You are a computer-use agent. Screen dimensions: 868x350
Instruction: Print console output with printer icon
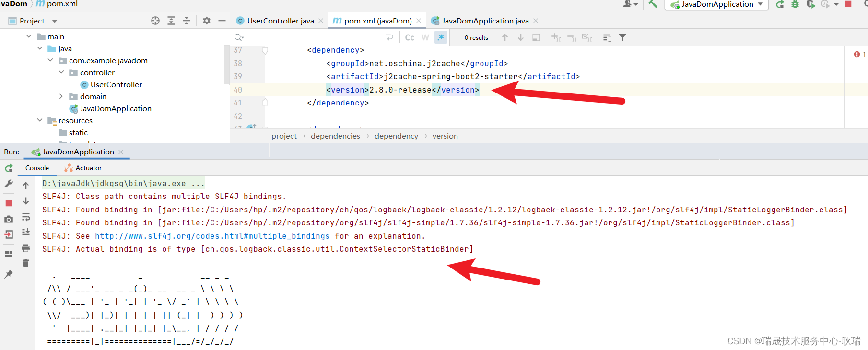(x=26, y=248)
